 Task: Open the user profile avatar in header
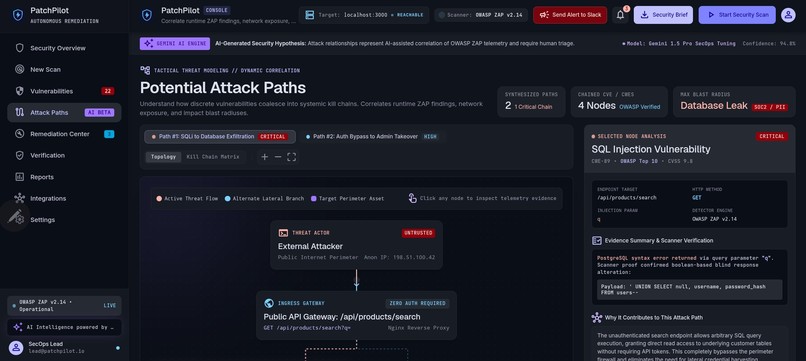click(788, 15)
